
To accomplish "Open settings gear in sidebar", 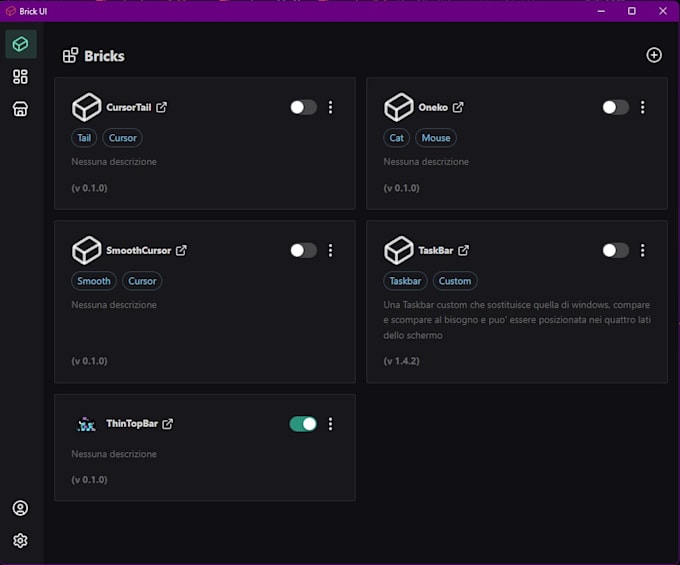I will [x=20, y=540].
